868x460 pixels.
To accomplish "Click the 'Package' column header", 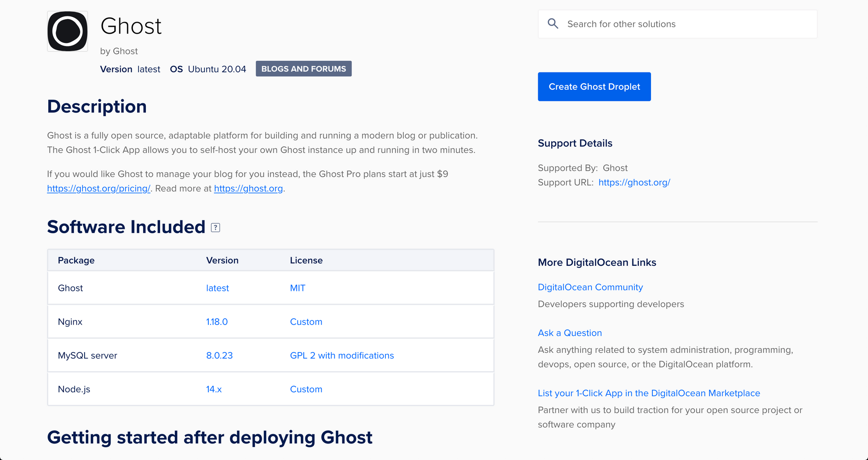I will (x=76, y=261).
